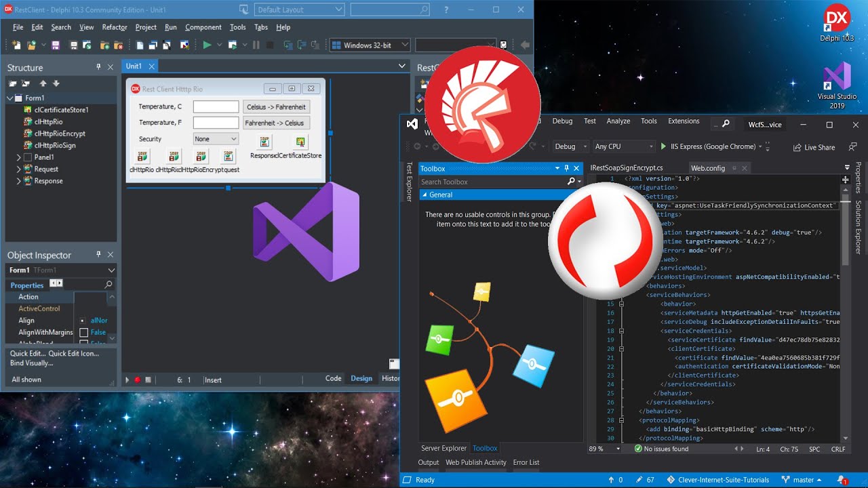The image size is (868, 488).
Task: Click the Pause icon in Delphi toolbar
Action: tap(256, 45)
